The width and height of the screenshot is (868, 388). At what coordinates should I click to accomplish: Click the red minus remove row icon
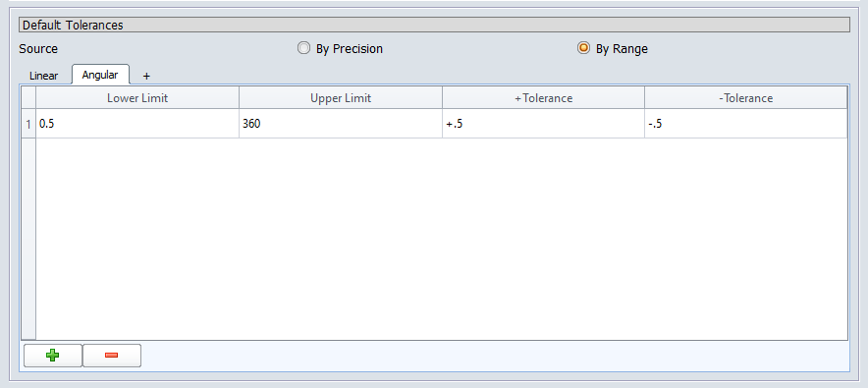pyautogui.click(x=111, y=356)
